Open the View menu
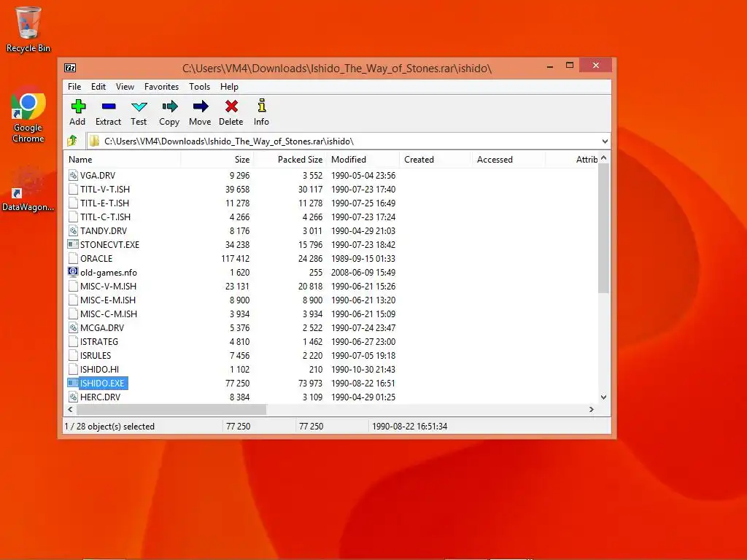747x560 pixels. click(125, 87)
